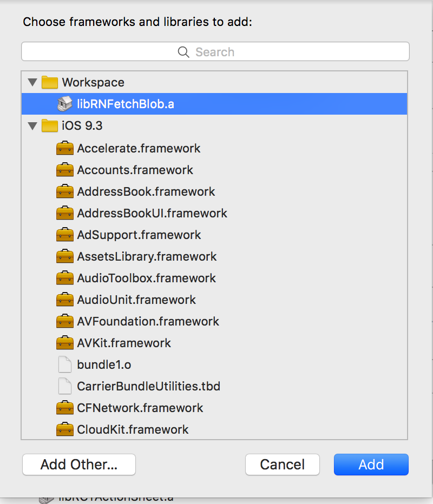Collapse the Workspace disclosure triangle
The width and height of the screenshot is (433, 504).
(32, 82)
